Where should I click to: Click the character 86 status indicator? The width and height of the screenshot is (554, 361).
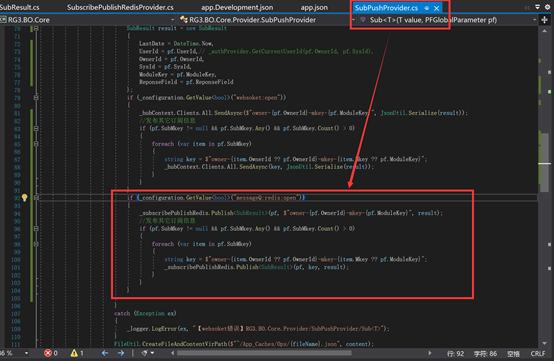[x=485, y=354]
